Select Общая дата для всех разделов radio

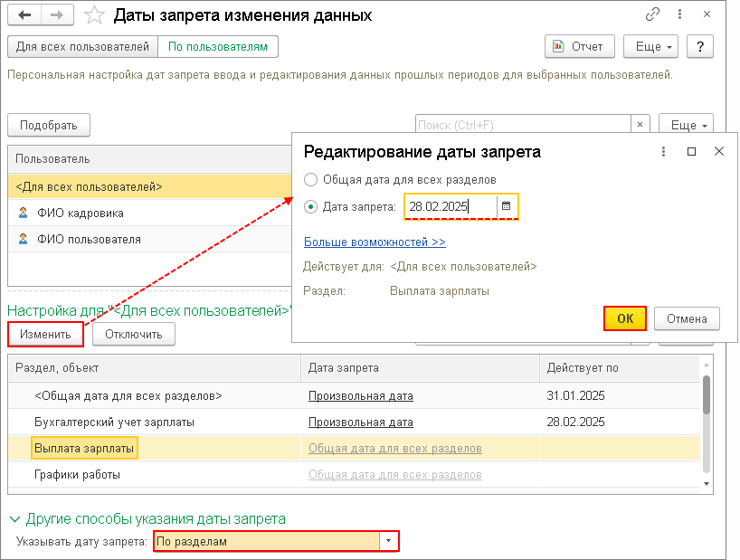click(x=310, y=180)
